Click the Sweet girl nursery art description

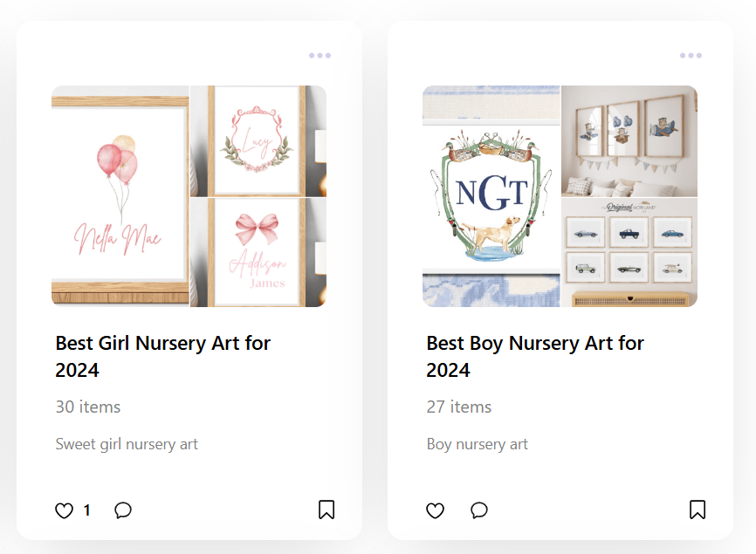point(127,444)
